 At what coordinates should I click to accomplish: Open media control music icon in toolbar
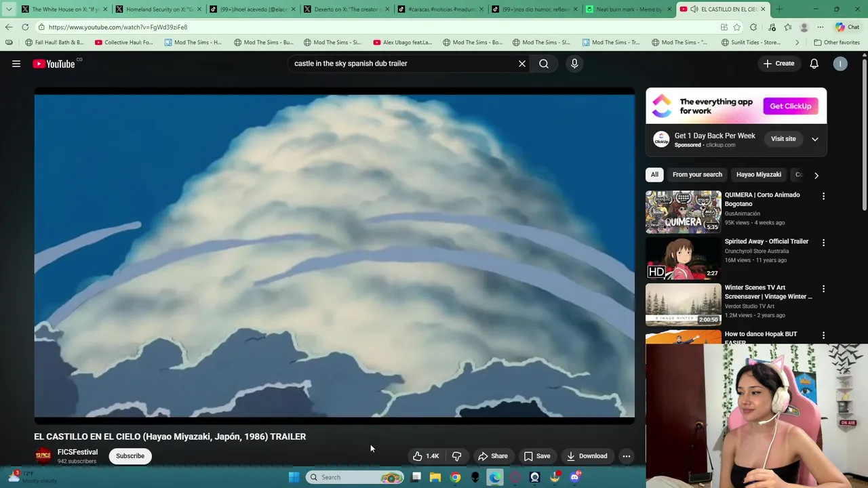pyautogui.click(x=772, y=27)
